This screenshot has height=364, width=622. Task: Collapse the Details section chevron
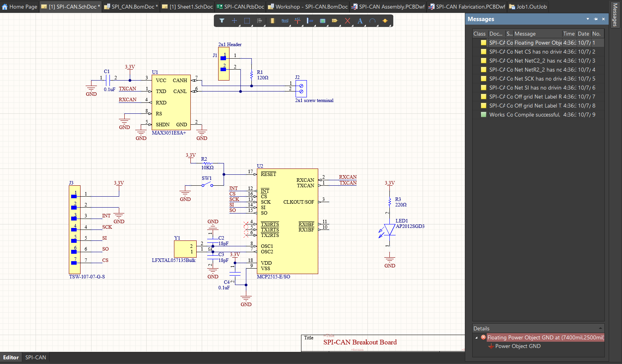click(x=600, y=328)
